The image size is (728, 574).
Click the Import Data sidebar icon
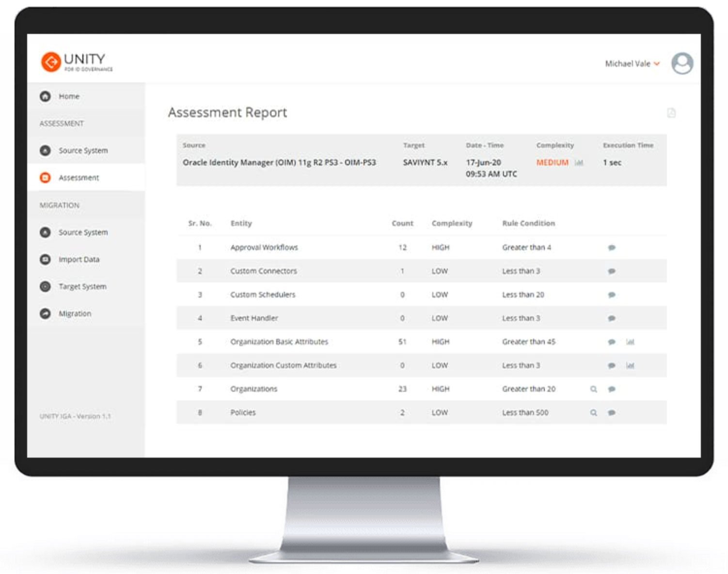tap(45, 259)
